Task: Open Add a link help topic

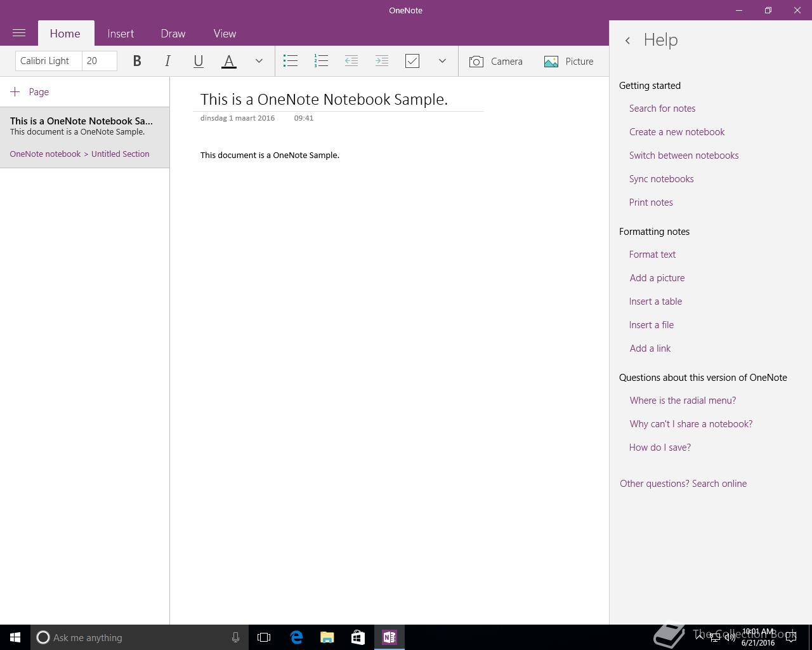Action: tap(650, 348)
